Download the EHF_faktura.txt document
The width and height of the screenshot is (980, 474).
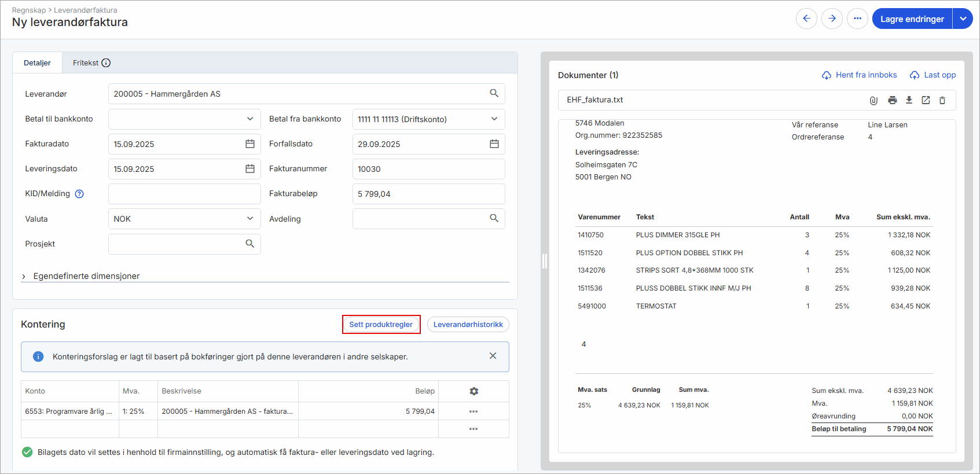coord(909,100)
